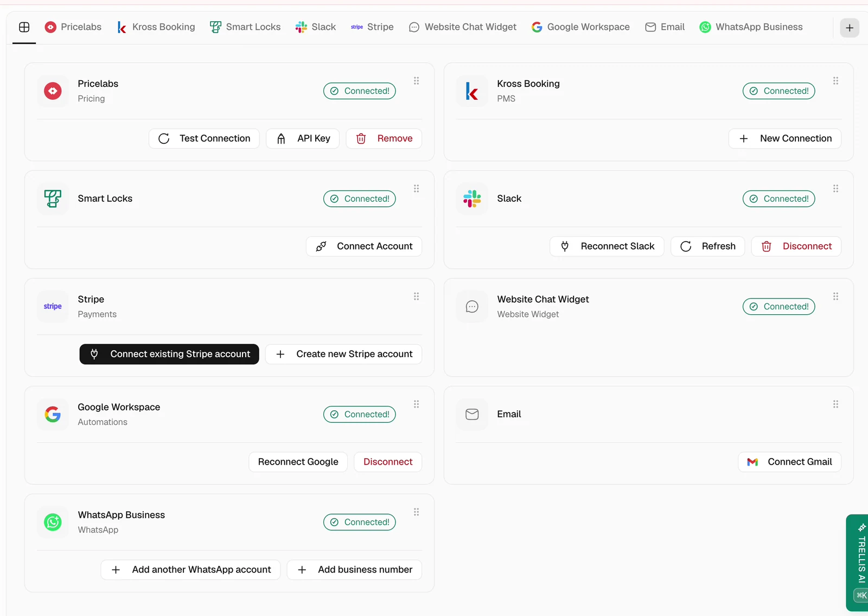
Task: Go to the Email tab
Action: pyautogui.click(x=665, y=27)
